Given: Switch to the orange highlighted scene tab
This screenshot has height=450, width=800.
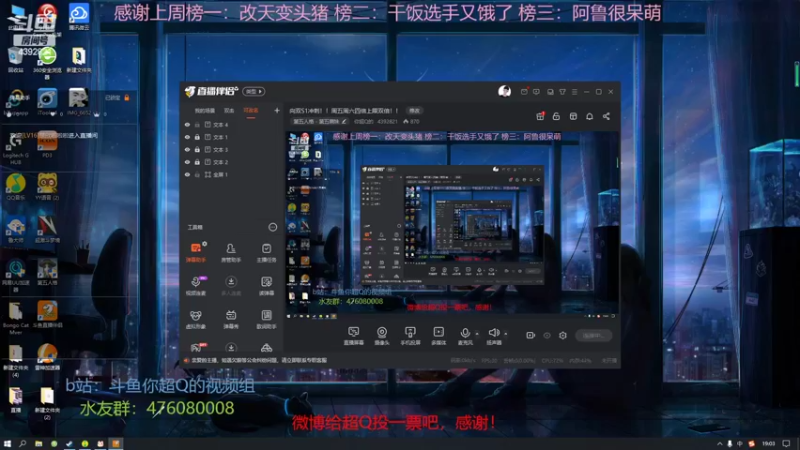Looking at the screenshot, I should coord(251,111).
